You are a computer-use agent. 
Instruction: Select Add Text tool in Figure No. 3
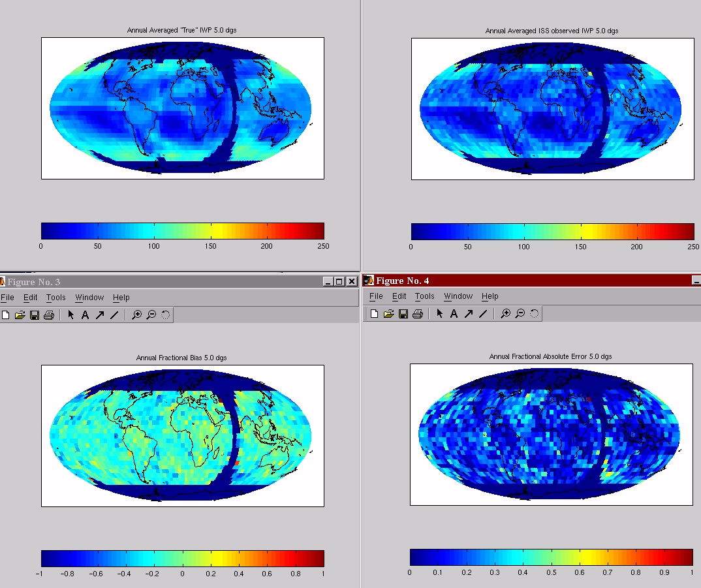(85, 315)
